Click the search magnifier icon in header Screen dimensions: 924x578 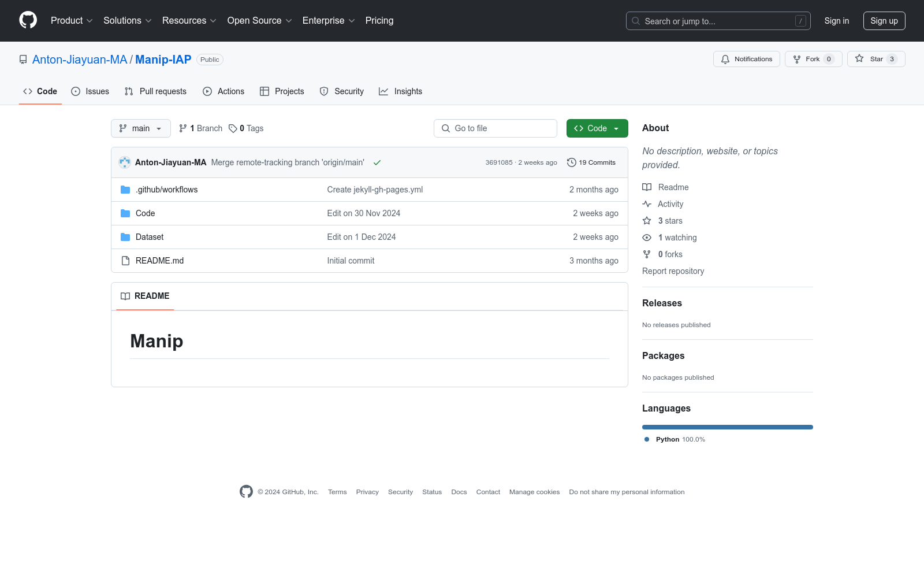pos(636,21)
